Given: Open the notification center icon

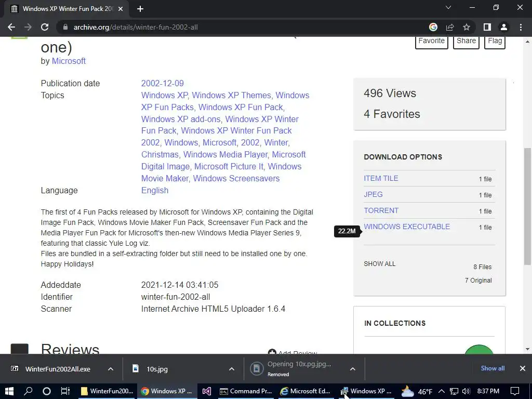Looking at the screenshot, I should 515,391.
